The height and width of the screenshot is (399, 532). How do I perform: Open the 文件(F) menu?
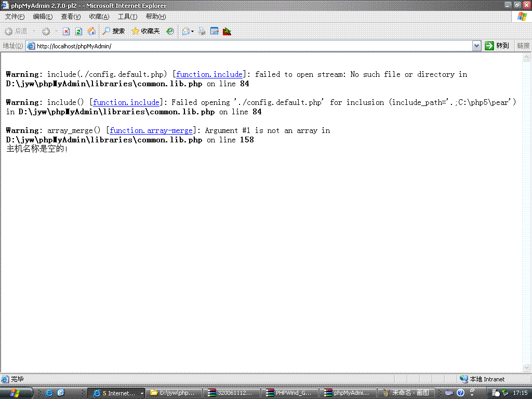point(15,17)
